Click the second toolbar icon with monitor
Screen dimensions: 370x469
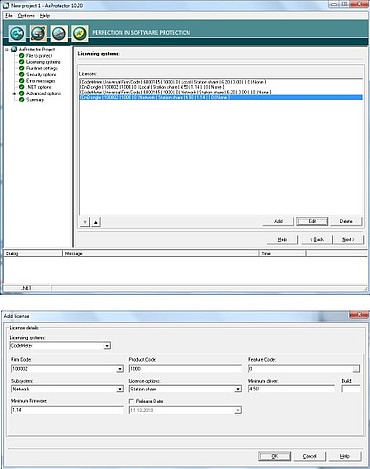(38, 33)
